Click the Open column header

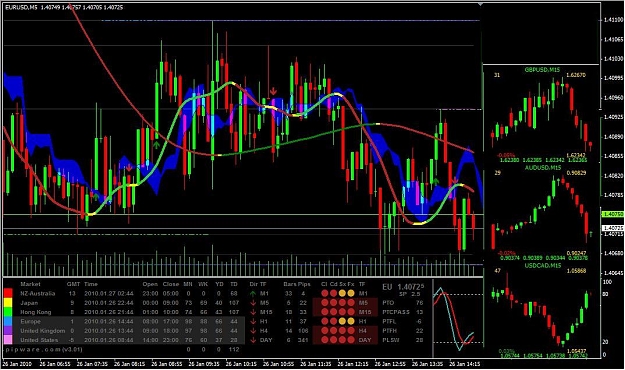[150, 284]
